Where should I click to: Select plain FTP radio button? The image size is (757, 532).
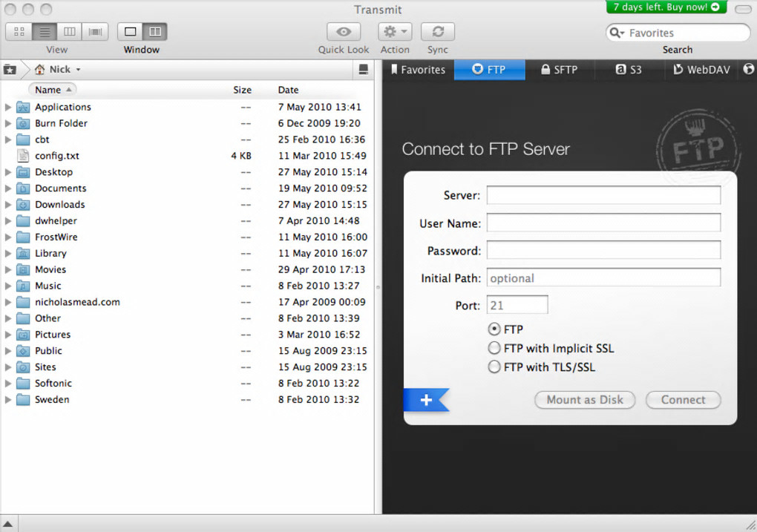pyautogui.click(x=494, y=329)
